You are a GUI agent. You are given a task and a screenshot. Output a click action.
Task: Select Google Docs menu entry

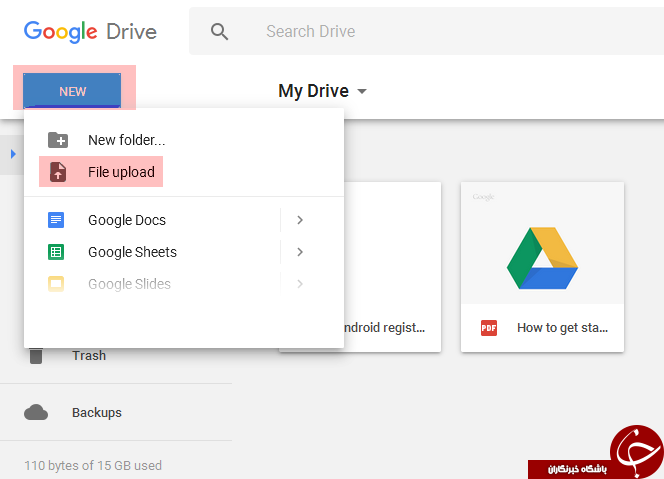127,220
